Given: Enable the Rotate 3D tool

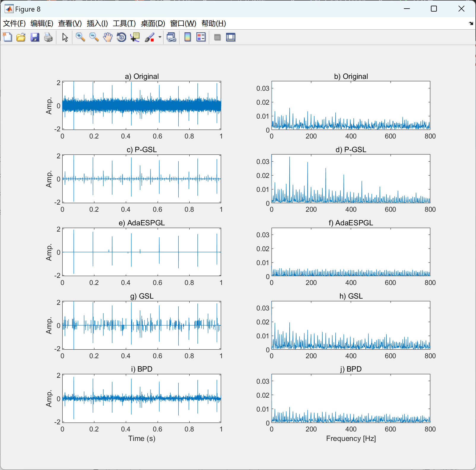Looking at the screenshot, I should [x=121, y=37].
